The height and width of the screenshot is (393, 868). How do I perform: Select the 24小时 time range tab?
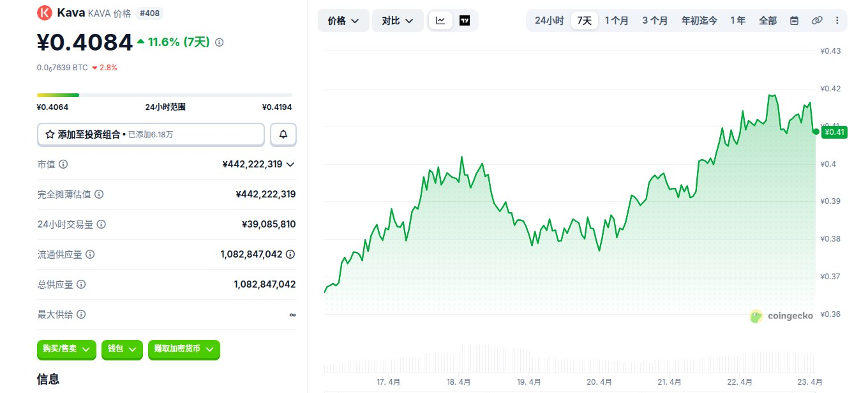(549, 20)
